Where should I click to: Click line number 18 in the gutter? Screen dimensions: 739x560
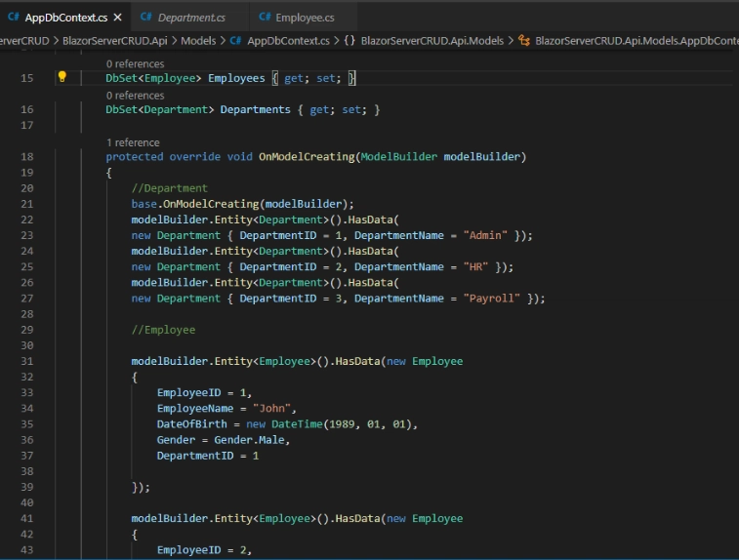[26, 157]
